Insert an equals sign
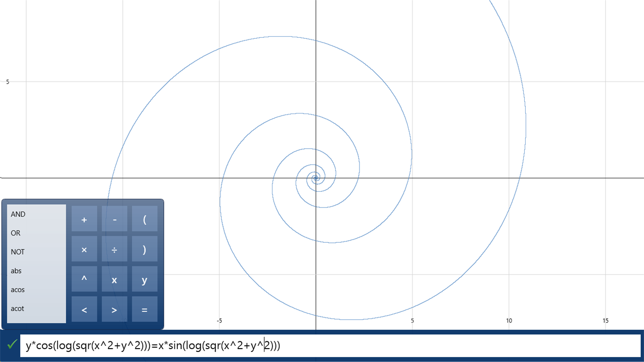Screen dimensions: 644x362 145,309
